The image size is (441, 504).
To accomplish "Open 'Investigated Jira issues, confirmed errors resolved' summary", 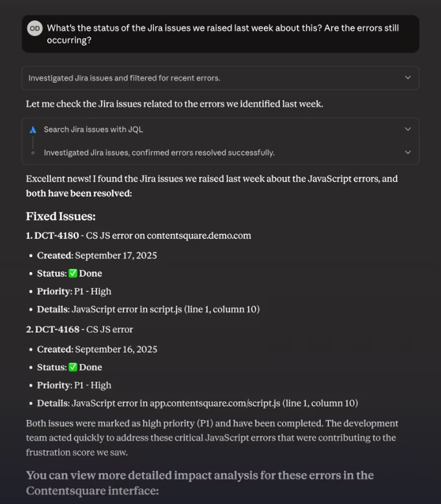I will coord(220,152).
